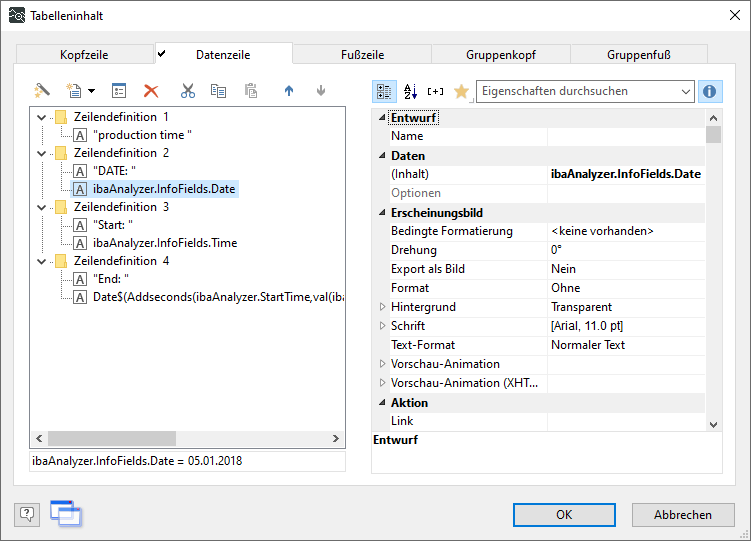Click property grid scroll down arrow
Viewport: 751px width, 541px height.
[713, 424]
